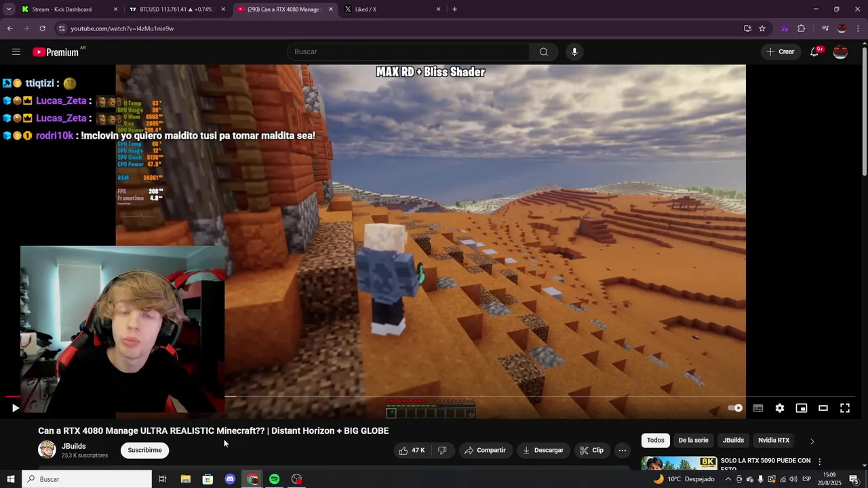Toggle subtitles in the video player

click(758, 408)
